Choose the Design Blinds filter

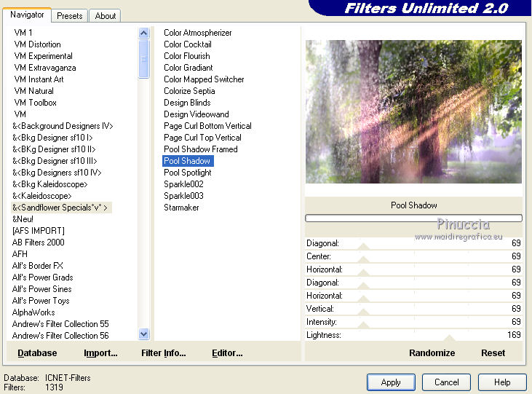187,103
